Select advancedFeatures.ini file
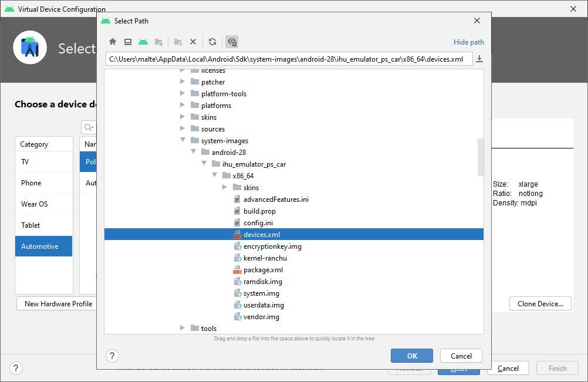This screenshot has height=382, width=588. click(276, 200)
